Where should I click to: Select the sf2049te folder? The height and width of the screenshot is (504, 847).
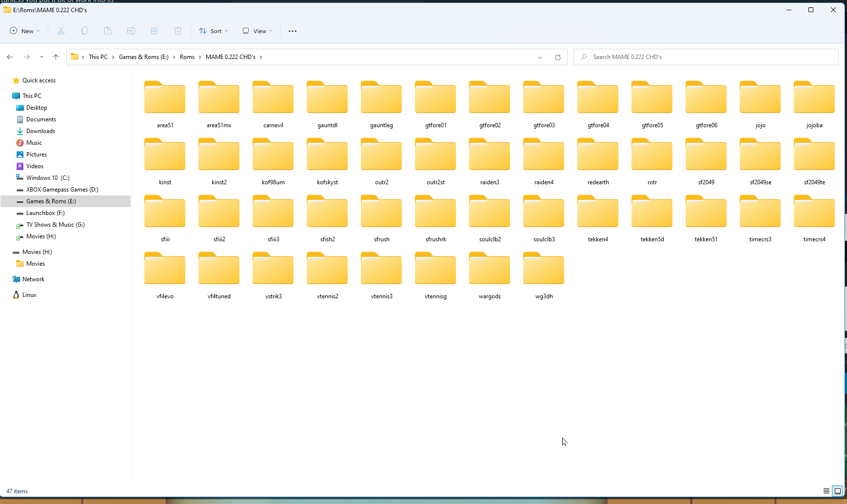coord(814,162)
